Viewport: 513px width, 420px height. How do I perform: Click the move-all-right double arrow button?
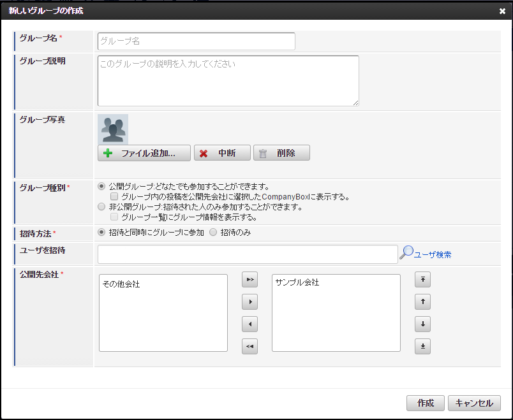249,279
